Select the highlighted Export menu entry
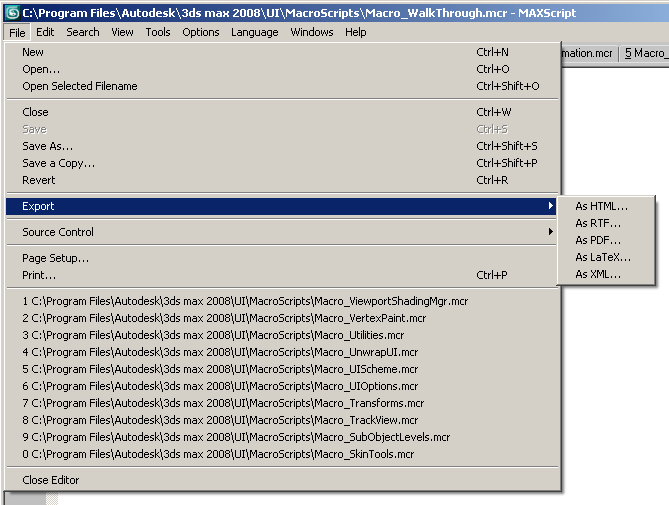669x505 pixels. pyautogui.click(x=282, y=206)
